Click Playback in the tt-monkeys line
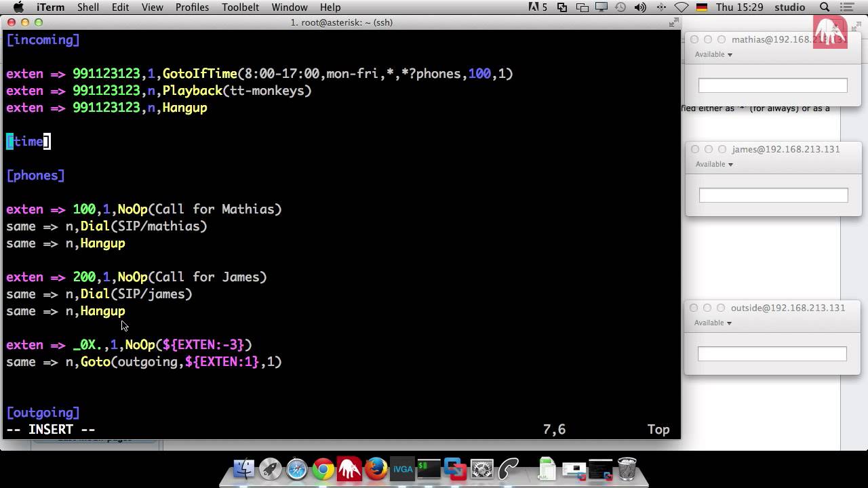Screen dimensions: 868x488 coord(193,91)
